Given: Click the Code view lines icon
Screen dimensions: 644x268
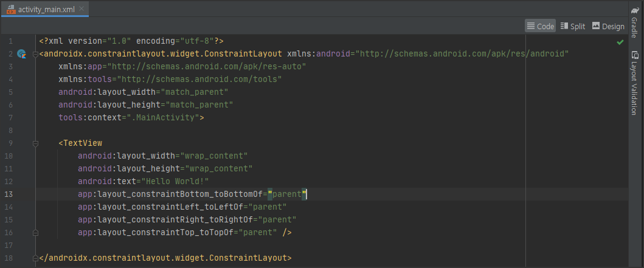Looking at the screenshot, I should click(x=531, y=26).
